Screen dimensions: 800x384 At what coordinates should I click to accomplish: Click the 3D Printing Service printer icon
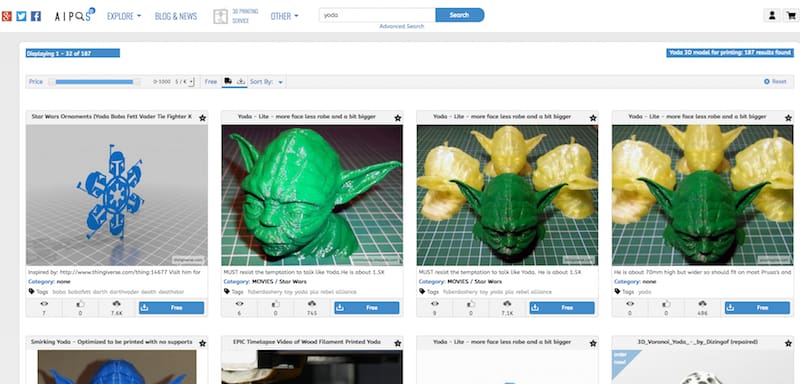pos(220,16)
